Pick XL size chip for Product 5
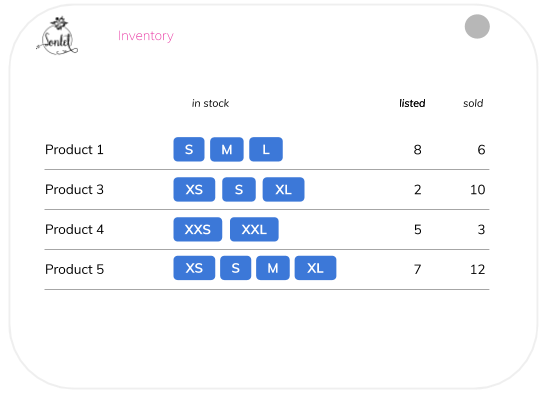 point(315,268)
